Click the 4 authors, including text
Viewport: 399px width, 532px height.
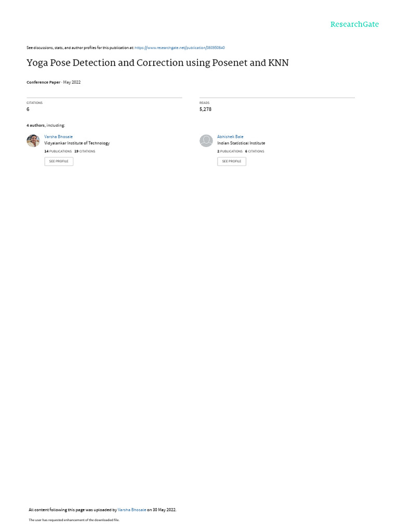click(x=46, y=126)
